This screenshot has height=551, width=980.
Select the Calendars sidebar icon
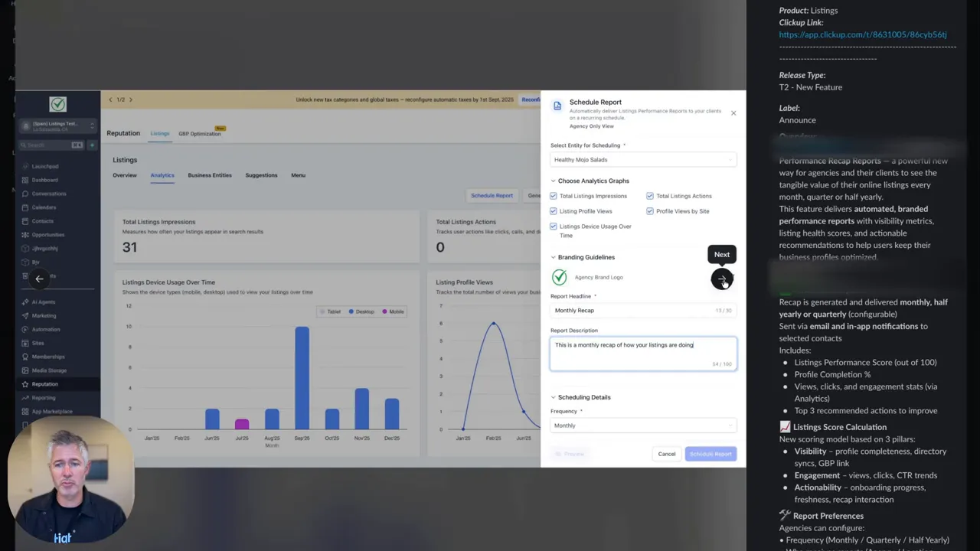[44, 207]
